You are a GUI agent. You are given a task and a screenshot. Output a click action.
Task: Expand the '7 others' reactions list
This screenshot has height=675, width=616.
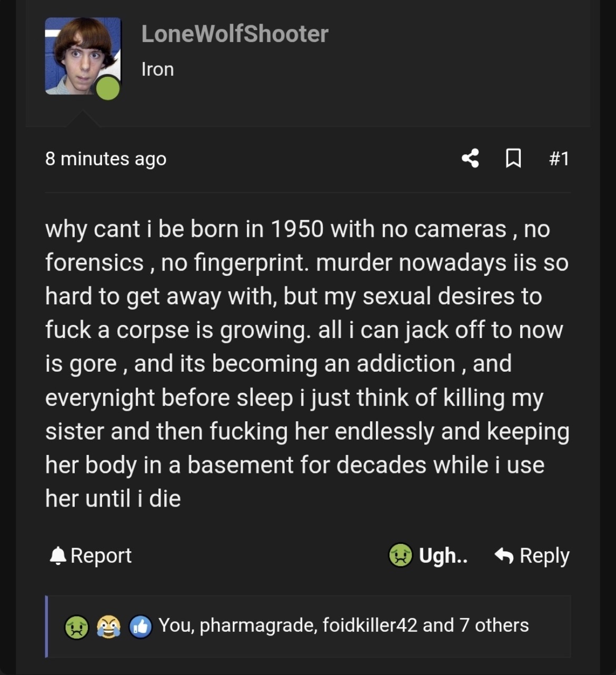[x=494, y=625]
